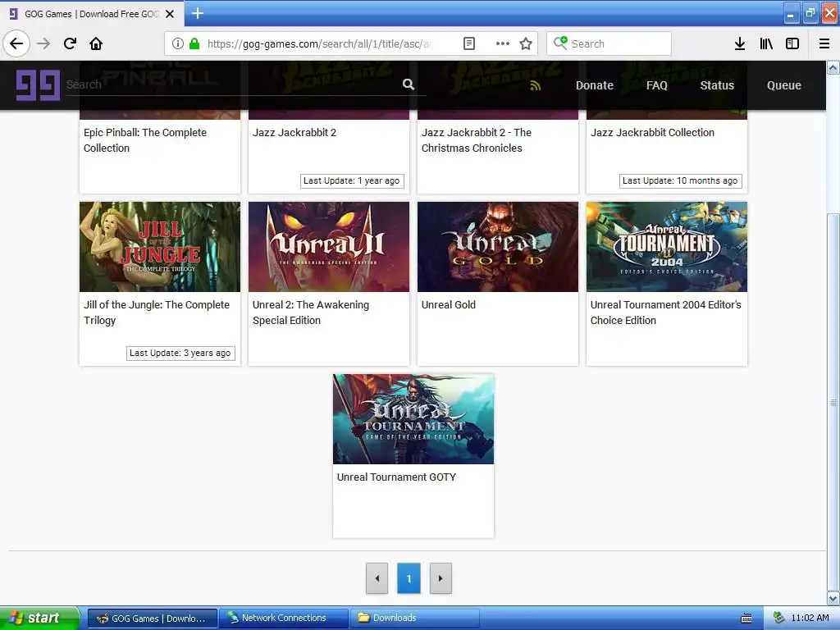Bookmark this page with the star
The width and height of the screenshot is (840, 630).
tap(526, 43)
